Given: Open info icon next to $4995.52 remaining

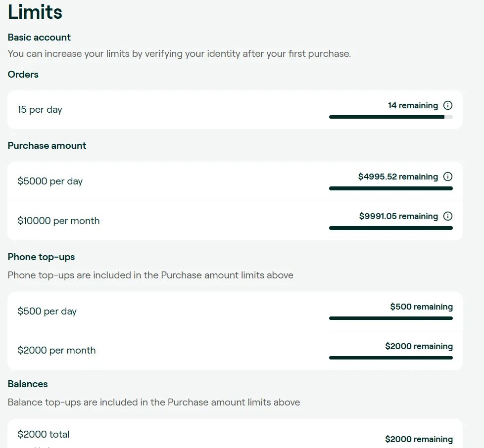Looking at the screenshot, I should [x=447, y=177].
